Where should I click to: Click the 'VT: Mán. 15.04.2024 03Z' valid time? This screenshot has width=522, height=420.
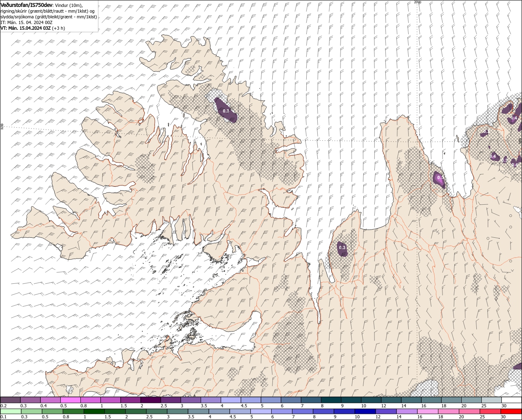(x=26, y=28)
